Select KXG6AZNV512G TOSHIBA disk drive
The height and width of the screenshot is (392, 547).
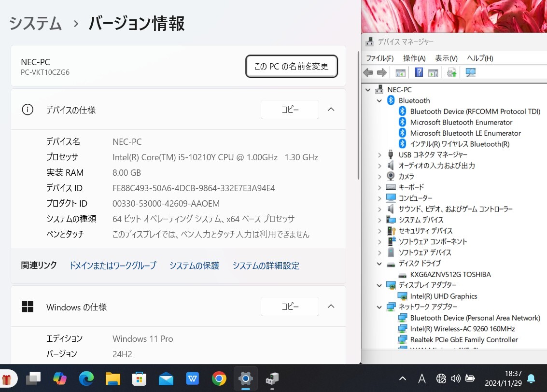pyautogui.click(x=450, y=275)
